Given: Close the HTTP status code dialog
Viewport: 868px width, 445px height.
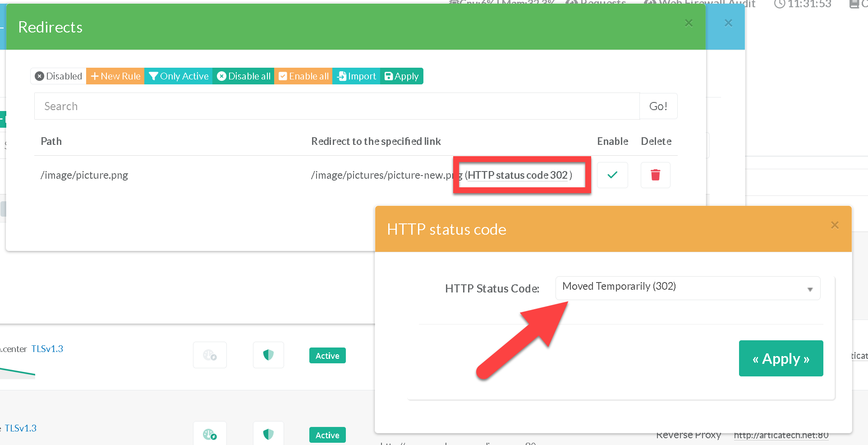Looking at the screenshot, I should click(835, 225).
